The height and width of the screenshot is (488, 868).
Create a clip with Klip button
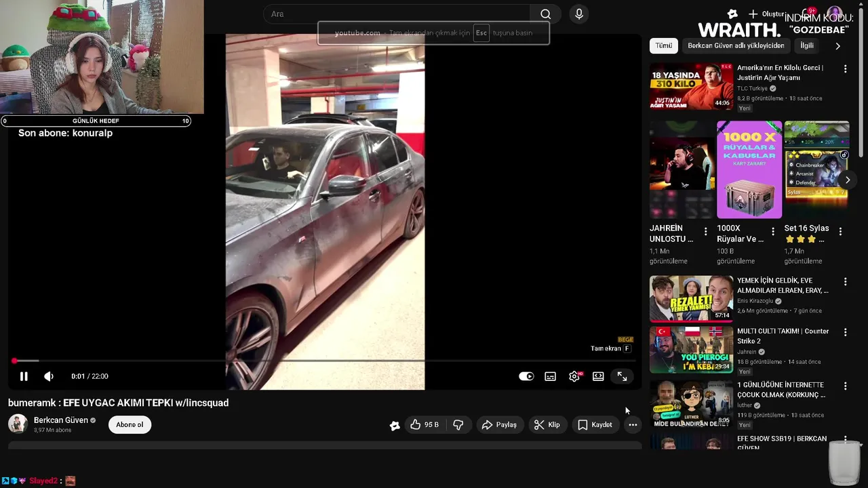(x=547, y=425)
